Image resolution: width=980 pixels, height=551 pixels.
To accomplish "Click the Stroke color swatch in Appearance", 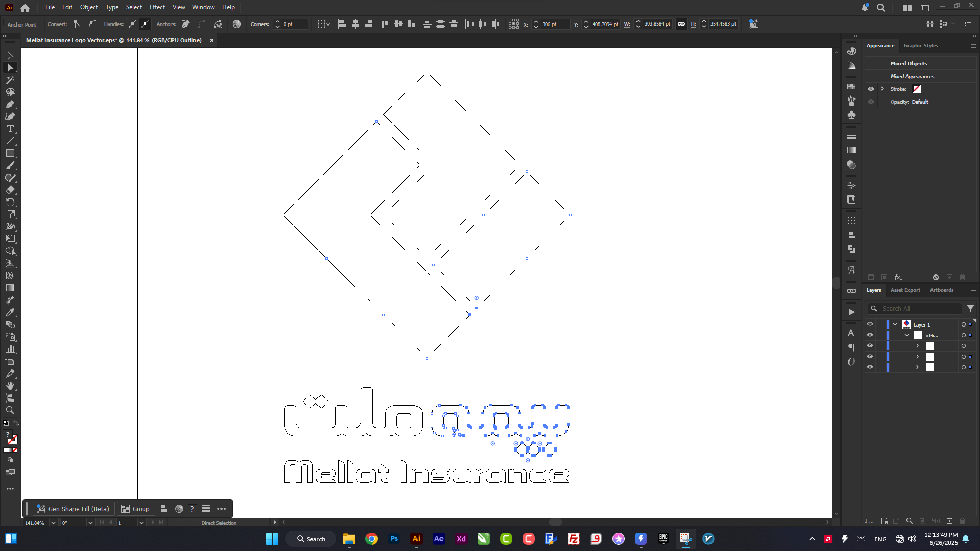I will pos(917,89).
